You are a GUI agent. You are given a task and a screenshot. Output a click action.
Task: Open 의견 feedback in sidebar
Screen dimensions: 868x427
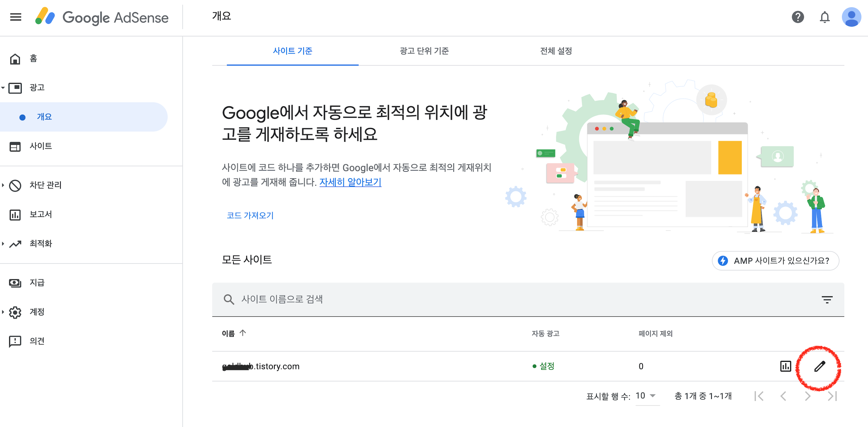pos(36,341)
